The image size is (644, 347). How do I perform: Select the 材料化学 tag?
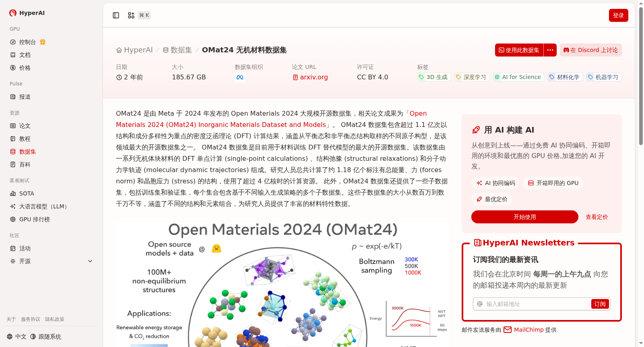[565, 77]
